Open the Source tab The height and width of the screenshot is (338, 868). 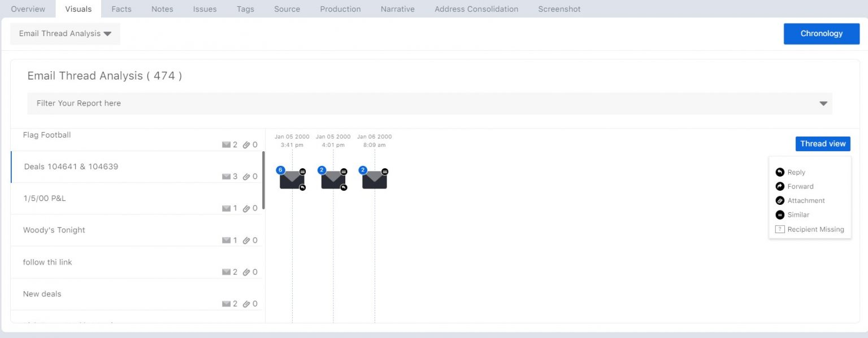(x=287, y=9)
